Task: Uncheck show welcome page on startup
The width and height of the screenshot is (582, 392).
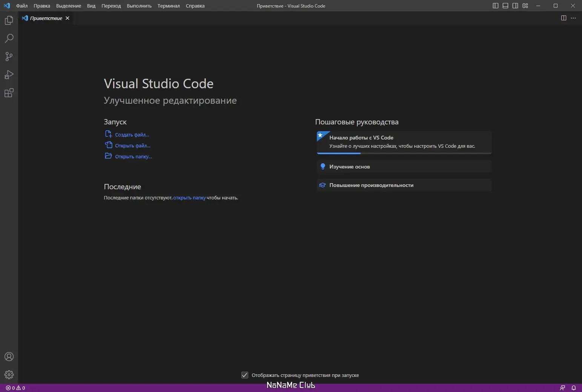Action: 245,375
